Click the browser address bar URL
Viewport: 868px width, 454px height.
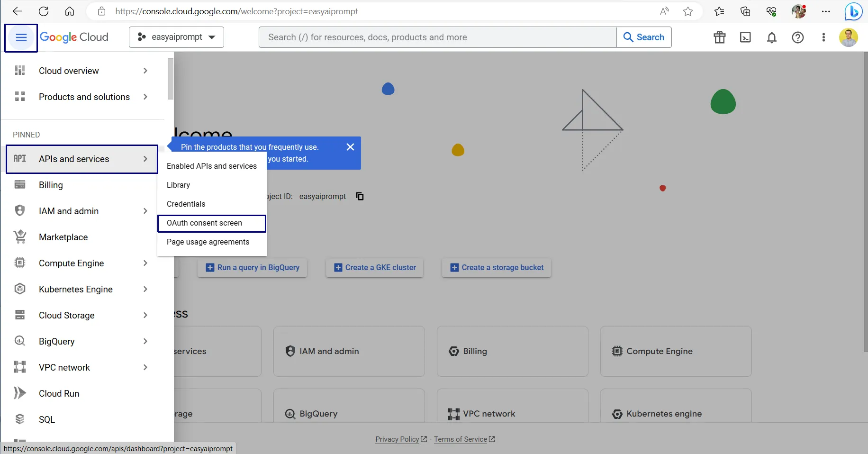point(236,11)
